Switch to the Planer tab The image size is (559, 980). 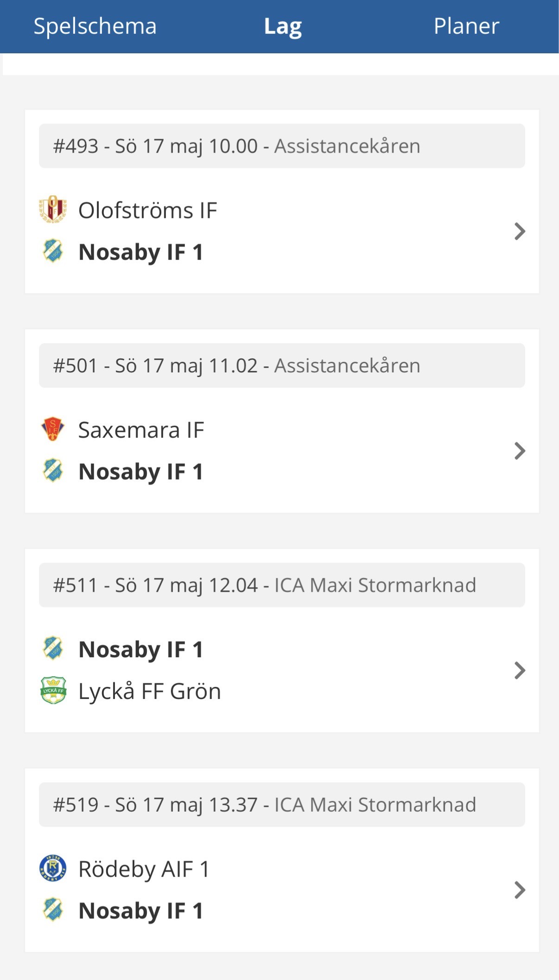tap(466, 26)
